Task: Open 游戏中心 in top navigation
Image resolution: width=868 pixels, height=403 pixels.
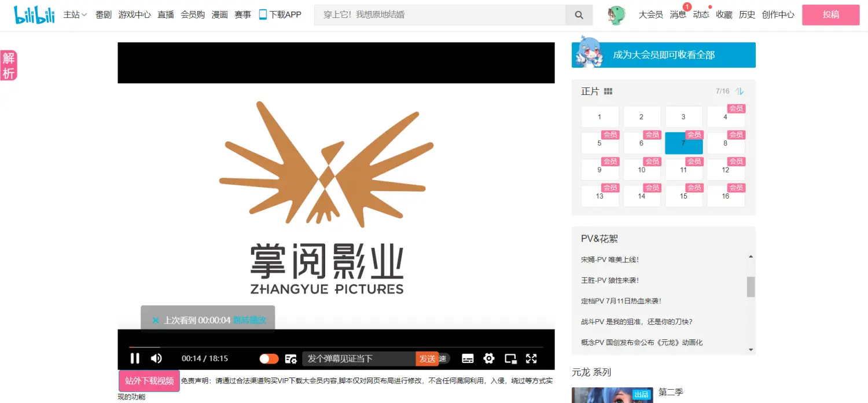Action: pos(135,14)
